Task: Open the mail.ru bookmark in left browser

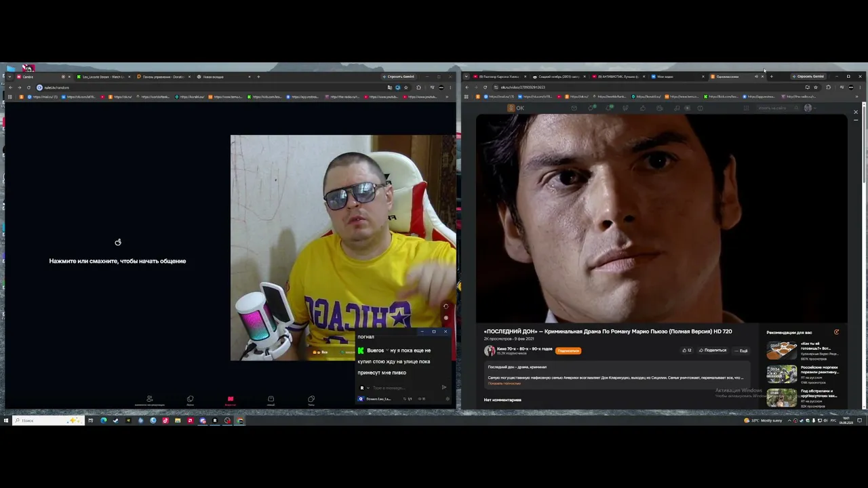Action: 44,97
